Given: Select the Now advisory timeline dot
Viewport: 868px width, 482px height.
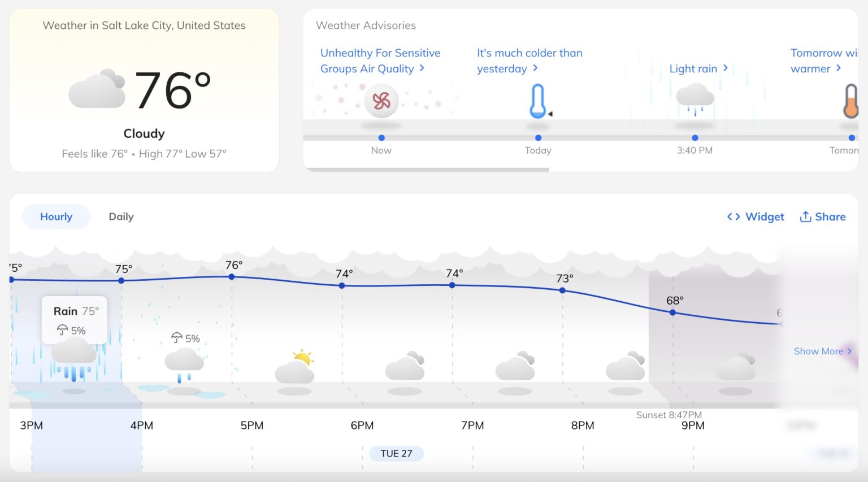Looking at the screenshot, I should pos(381,137).
